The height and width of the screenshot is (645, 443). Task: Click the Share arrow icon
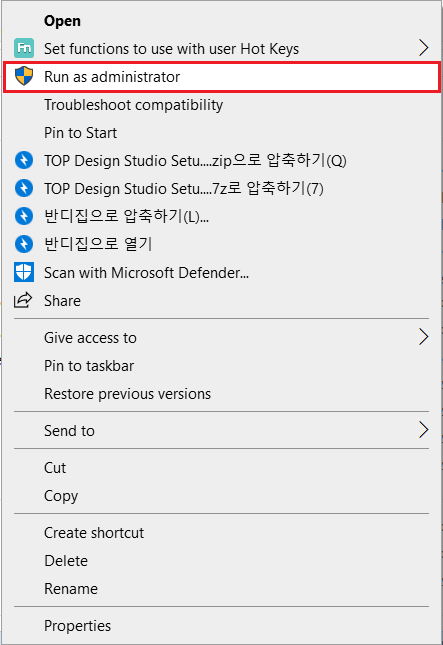[23, 300]
